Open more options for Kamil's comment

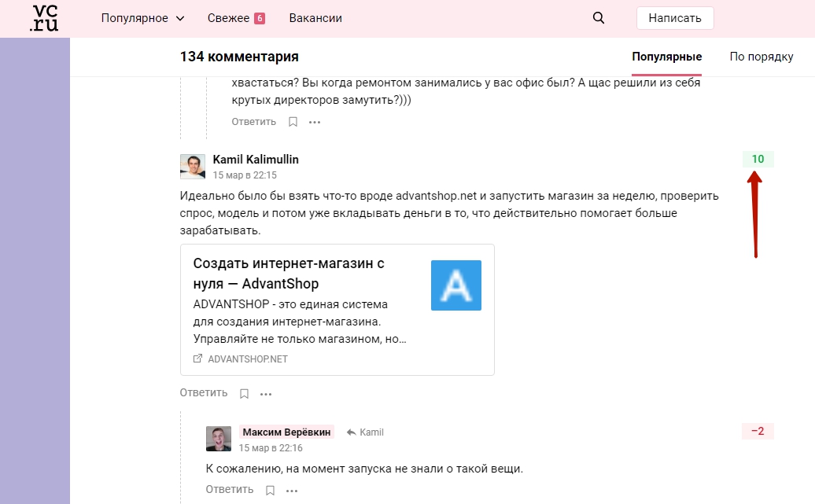(266, 394)
